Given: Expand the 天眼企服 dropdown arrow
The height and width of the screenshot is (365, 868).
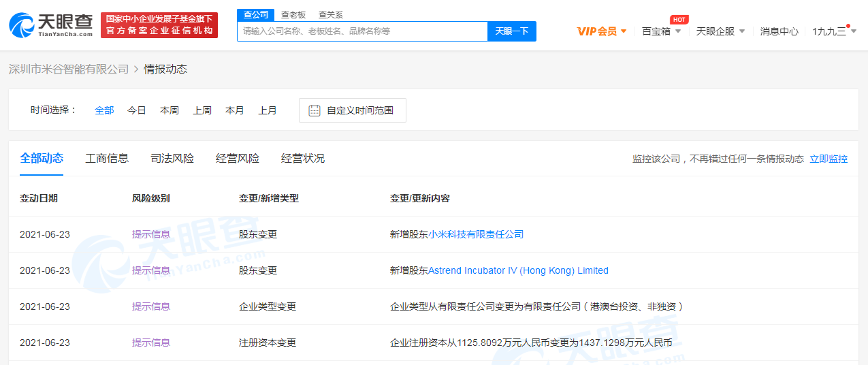Looking at the screenshot, I should [742, 31].
